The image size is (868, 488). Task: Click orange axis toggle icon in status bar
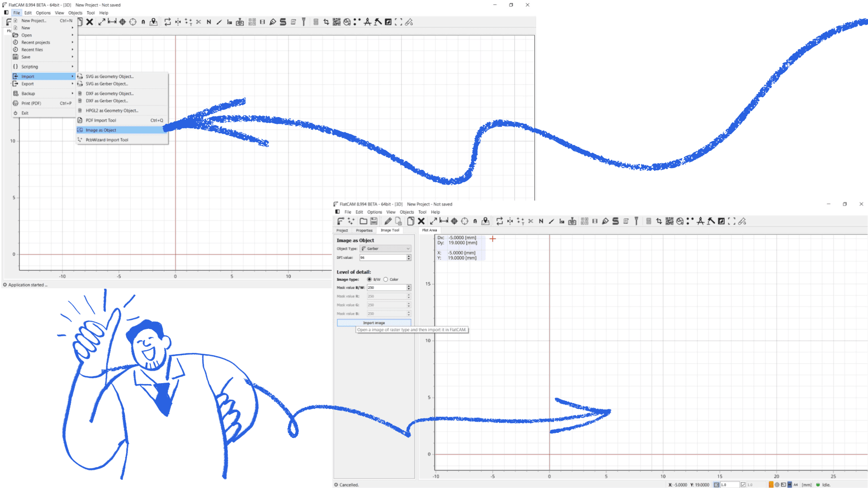pyautogui.click(x=771, y=485)
